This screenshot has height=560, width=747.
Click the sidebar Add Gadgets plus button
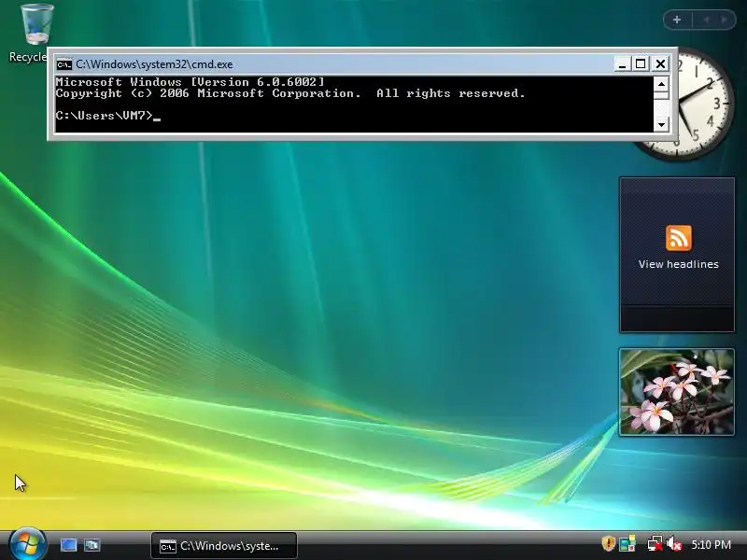(x=677, y=20)
